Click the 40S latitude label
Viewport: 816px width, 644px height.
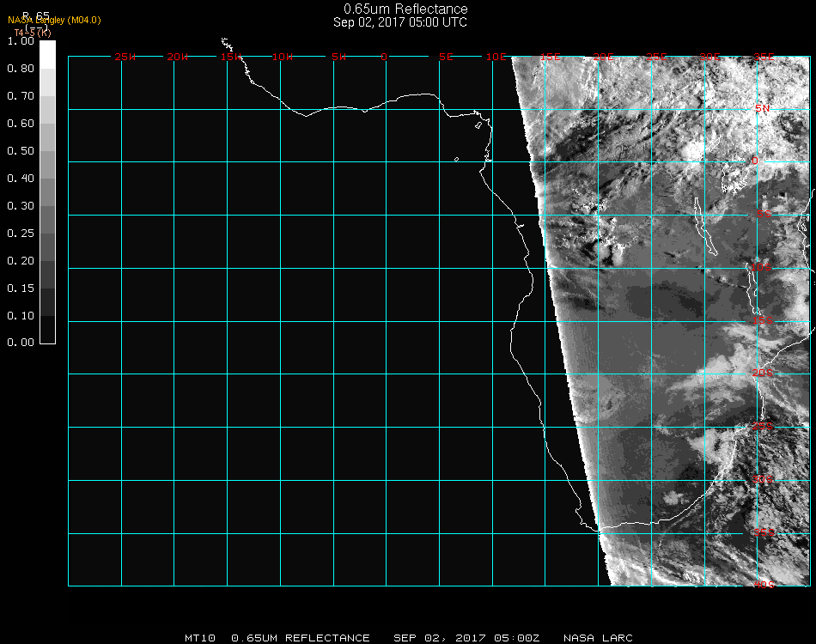pyautogui.click(x=764, y=585)
